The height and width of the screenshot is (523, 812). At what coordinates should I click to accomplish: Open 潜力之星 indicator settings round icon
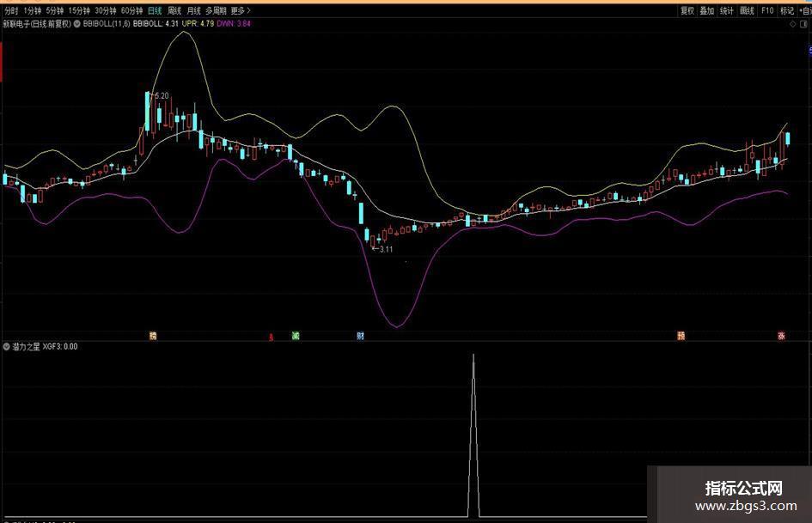click(x=6, y=346)
